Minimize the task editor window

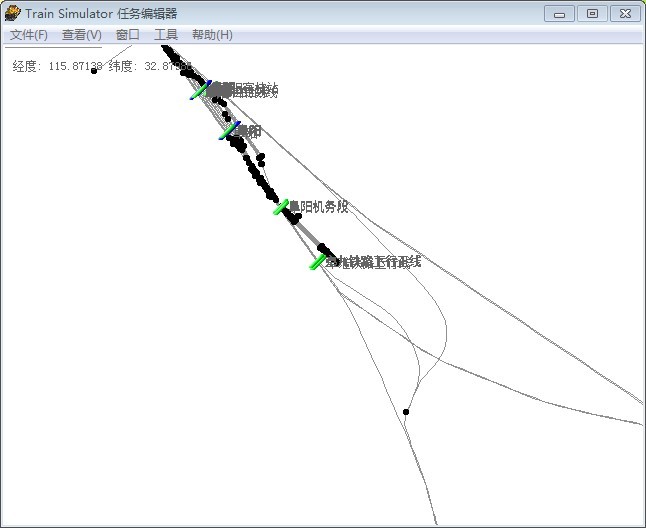[x=560, y=13]
